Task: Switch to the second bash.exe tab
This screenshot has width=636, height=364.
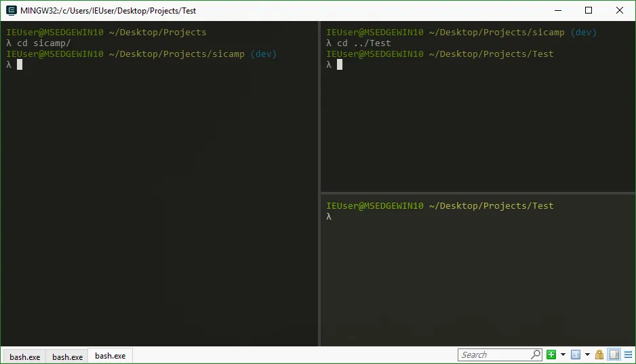Action: (67, 357)
